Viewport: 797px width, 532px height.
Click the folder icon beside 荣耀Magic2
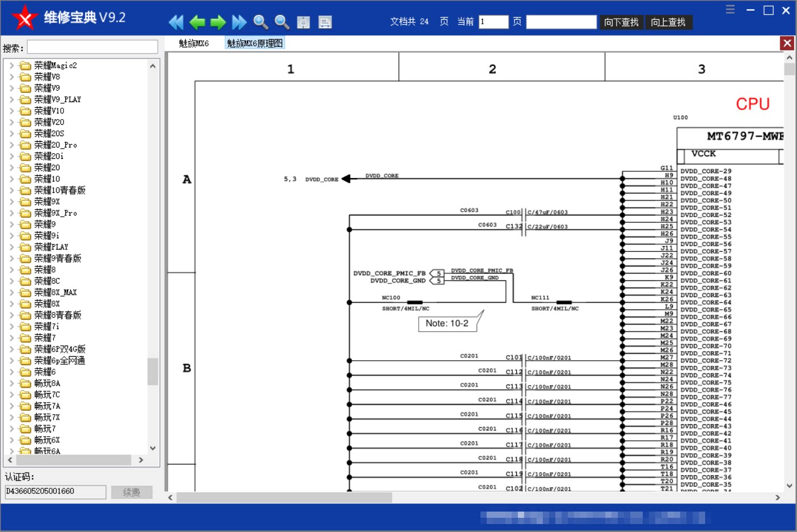pos(26,65)
